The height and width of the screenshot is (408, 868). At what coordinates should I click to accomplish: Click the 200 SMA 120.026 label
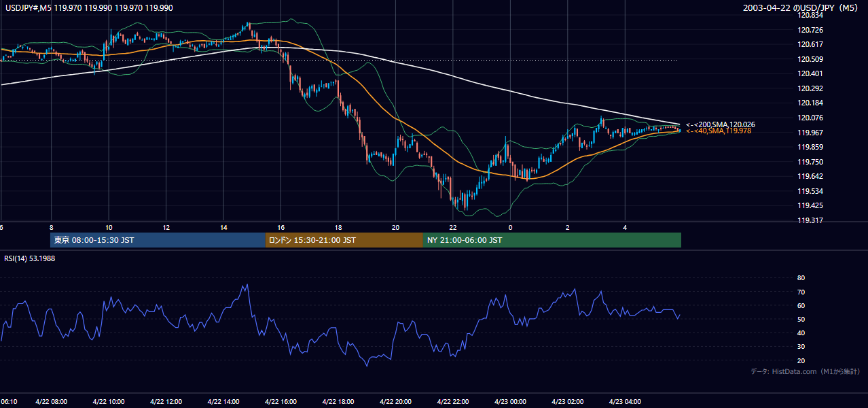click(720, 124)
